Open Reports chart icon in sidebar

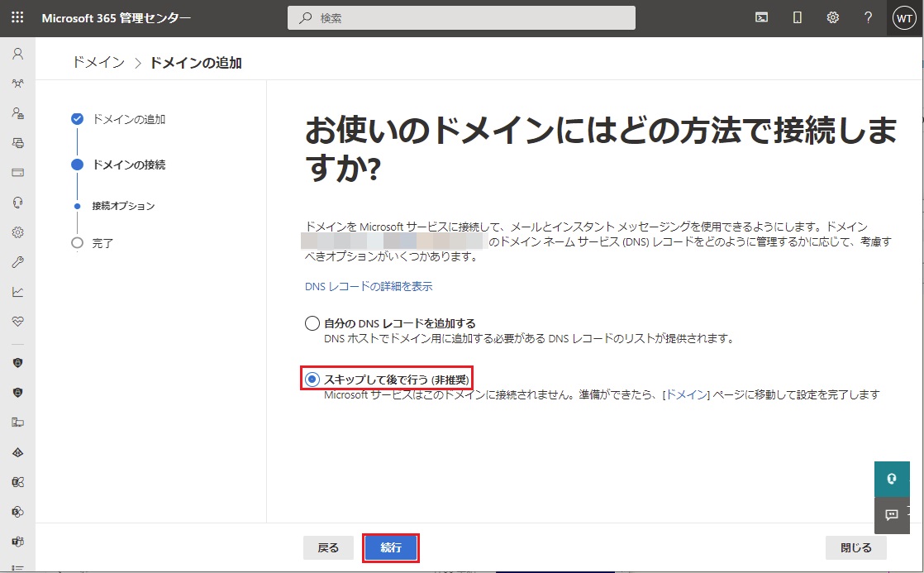[17, 292]
